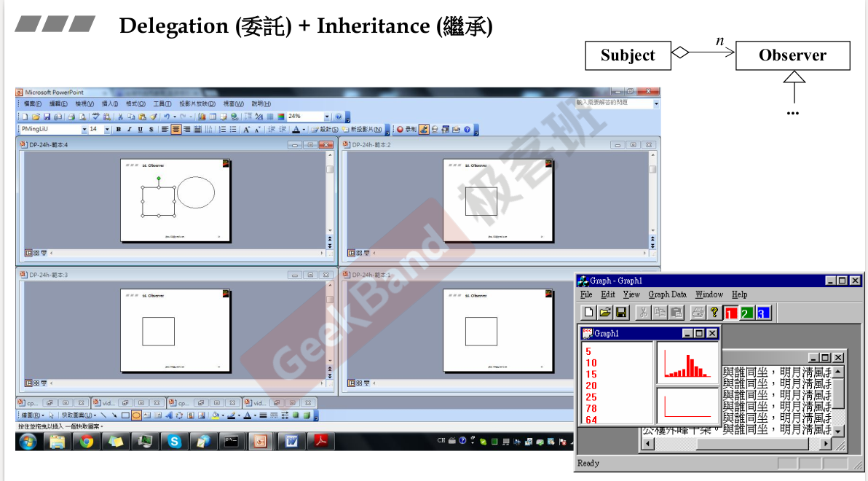The height and width of the screenshot is (481, 868).
Task: Open the Help menu in Graph window
Action: (x=740, y=294)
